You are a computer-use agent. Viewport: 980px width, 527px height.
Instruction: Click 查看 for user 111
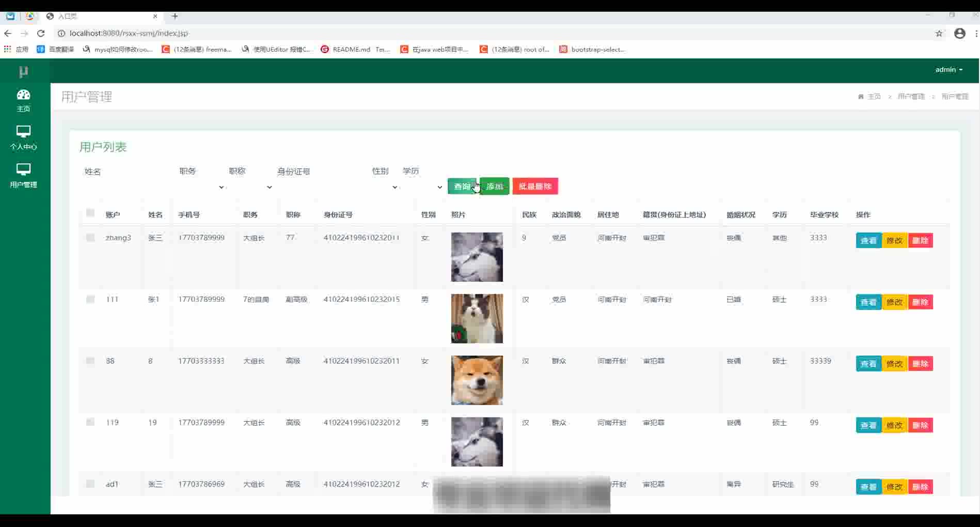pyautogui.click(x=868, y=302)
